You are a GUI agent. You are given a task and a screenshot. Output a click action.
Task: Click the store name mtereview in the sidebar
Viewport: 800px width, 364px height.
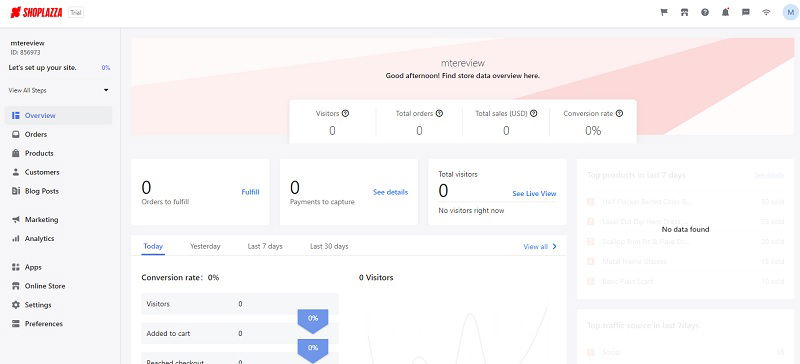[x=28, y=43]
